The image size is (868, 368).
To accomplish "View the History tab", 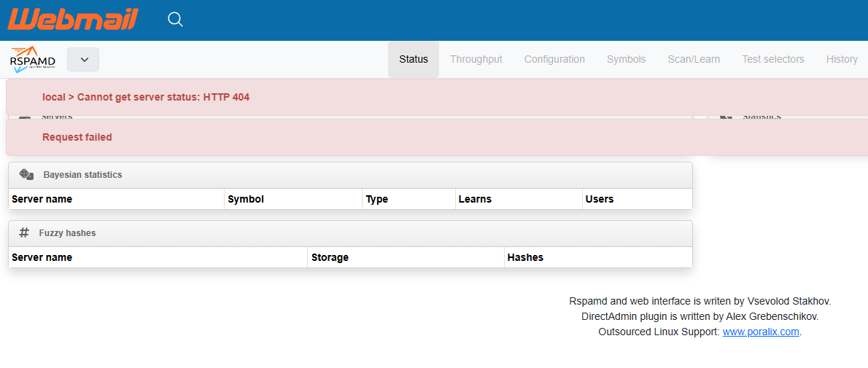I will point(842,60).
